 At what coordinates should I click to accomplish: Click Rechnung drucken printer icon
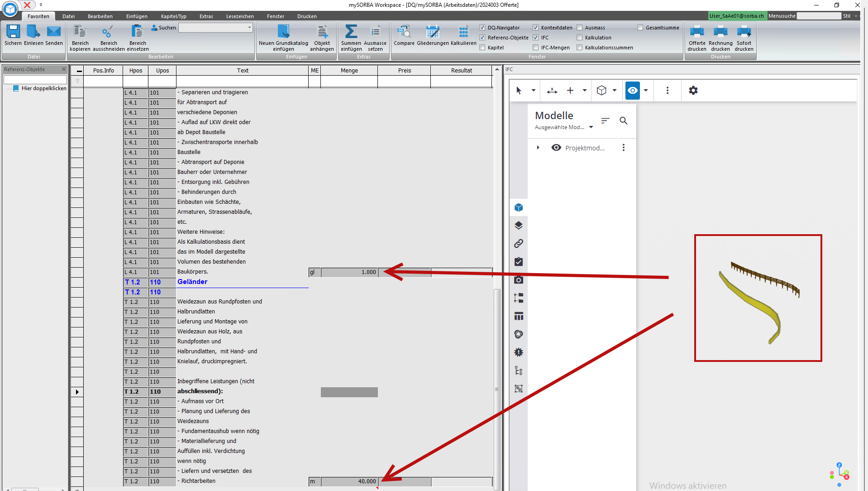coord(720,32)
